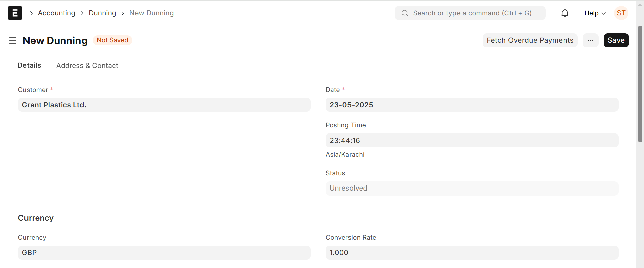Expand the Help dropdown menu

[595, 13]
